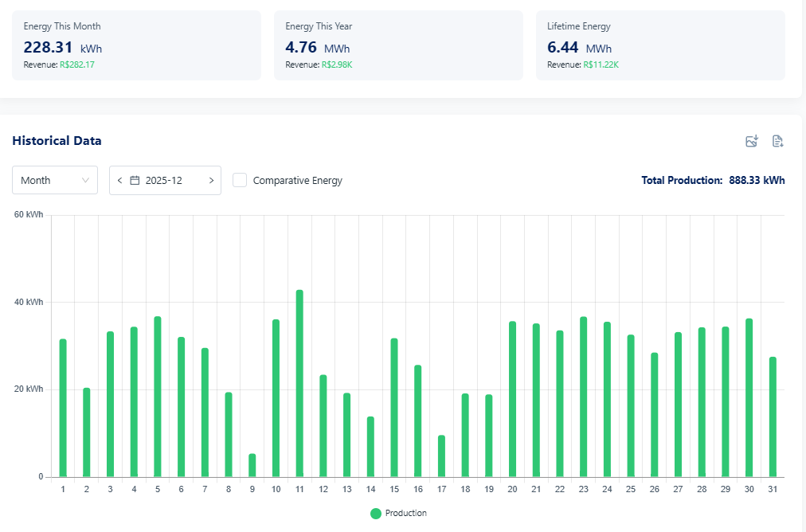Viewport: 806px width, 532px height.
Task: Select the bar for day 20
Action: pos(512,399)
